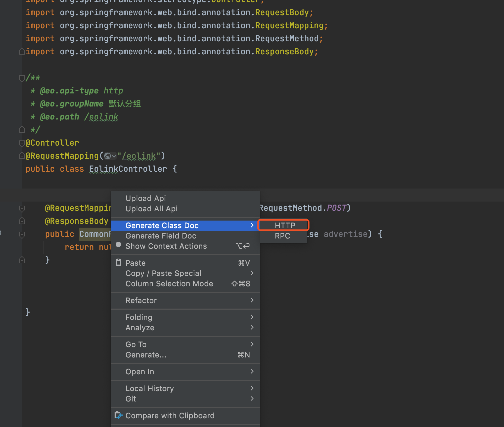
Task: Click the Paste menu entry
Action: click(185, 263)
